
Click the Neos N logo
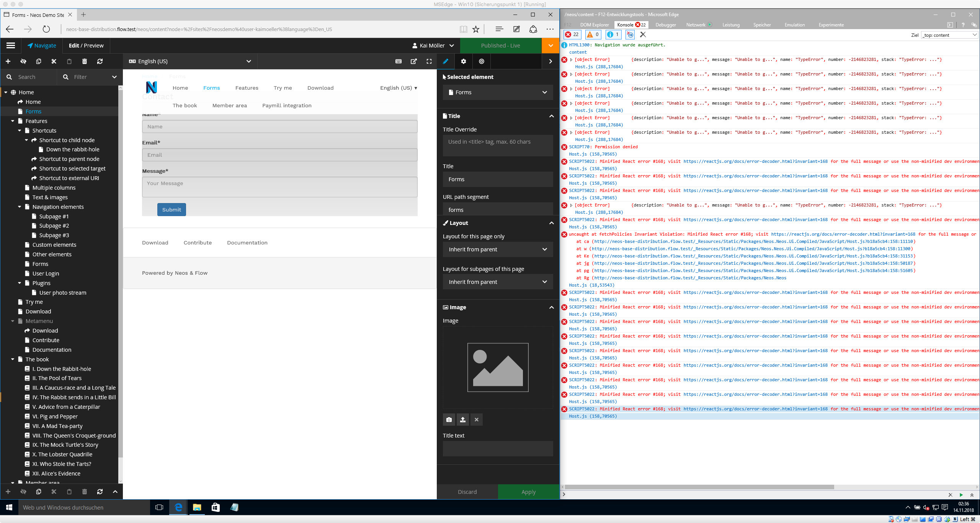click(x=152, y=87)
